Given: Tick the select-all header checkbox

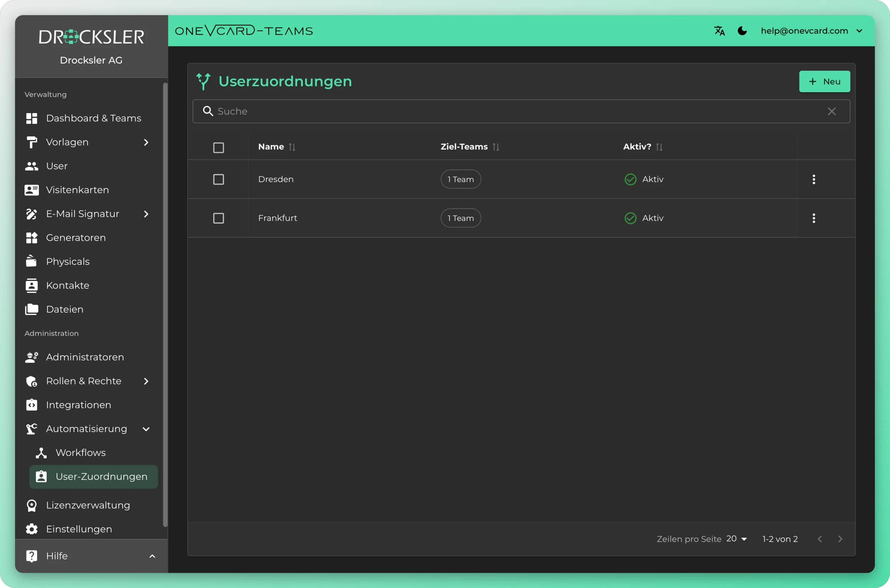Looking at the screenshot, I should 219,148.
